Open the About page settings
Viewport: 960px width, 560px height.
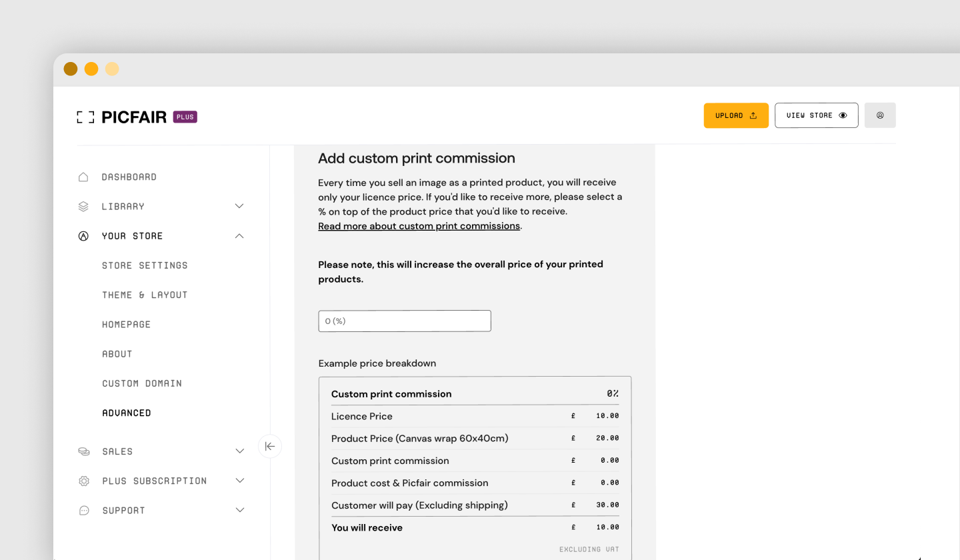(117, 354)
